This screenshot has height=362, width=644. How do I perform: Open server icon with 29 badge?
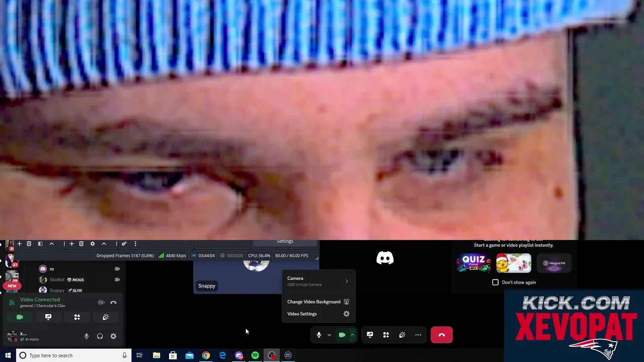point(12,276)
